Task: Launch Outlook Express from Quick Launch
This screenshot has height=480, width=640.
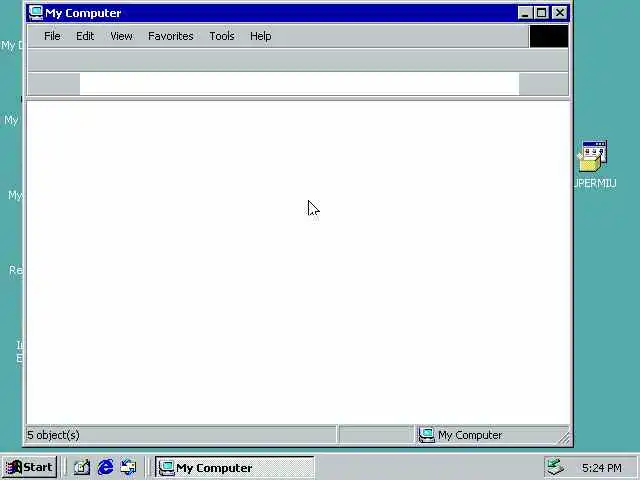Action: point(129,467)
